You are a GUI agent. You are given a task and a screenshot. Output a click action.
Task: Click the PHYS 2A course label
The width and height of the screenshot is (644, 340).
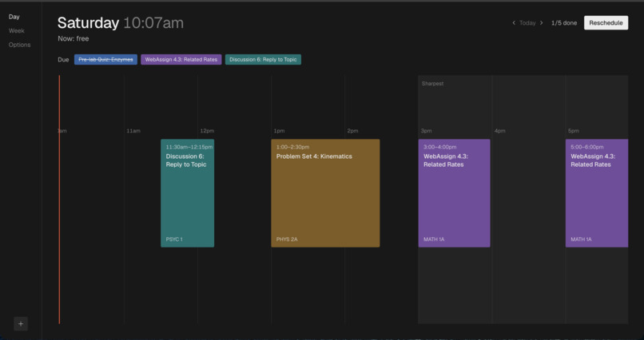click(287, 239)
